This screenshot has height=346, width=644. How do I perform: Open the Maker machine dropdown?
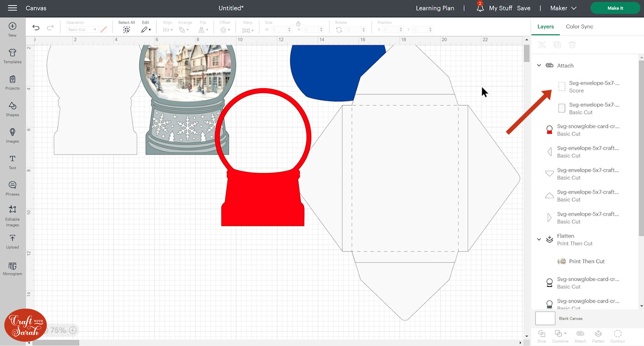564,8
